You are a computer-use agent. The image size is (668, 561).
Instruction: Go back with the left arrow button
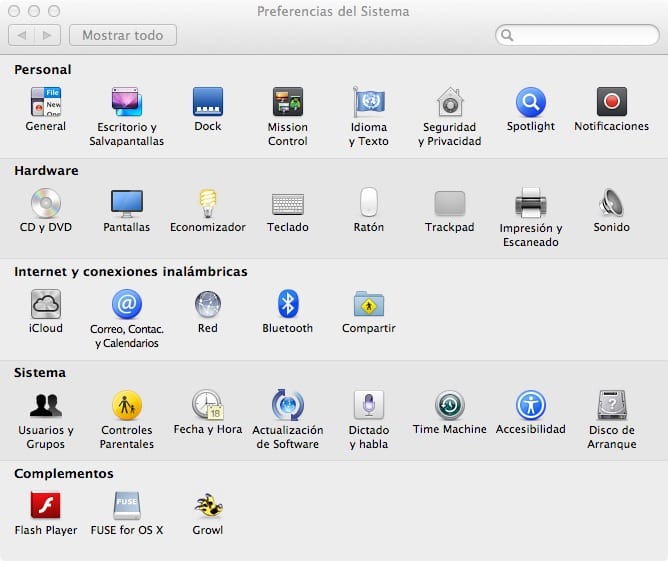pyautogui.click(x=21, y=35)
